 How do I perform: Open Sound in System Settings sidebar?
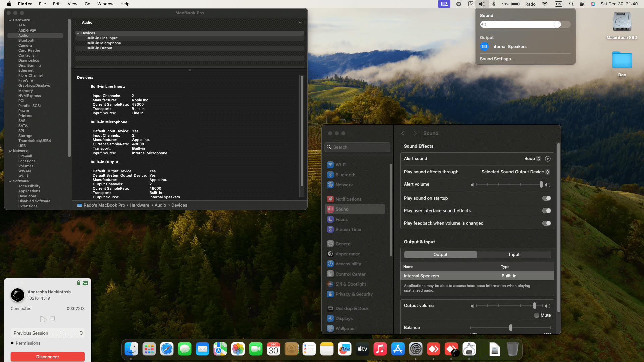tap(342, 209)
